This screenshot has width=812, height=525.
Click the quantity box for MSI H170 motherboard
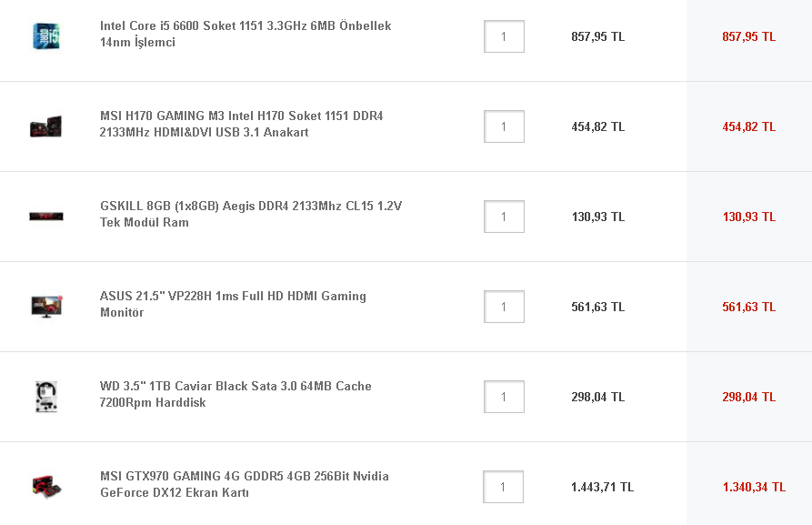click(x=504, y=126)
